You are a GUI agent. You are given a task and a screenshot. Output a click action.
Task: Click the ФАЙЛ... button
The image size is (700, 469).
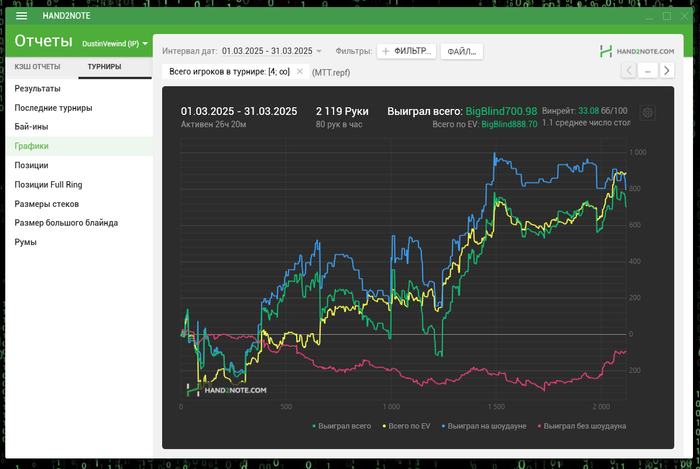462,52
